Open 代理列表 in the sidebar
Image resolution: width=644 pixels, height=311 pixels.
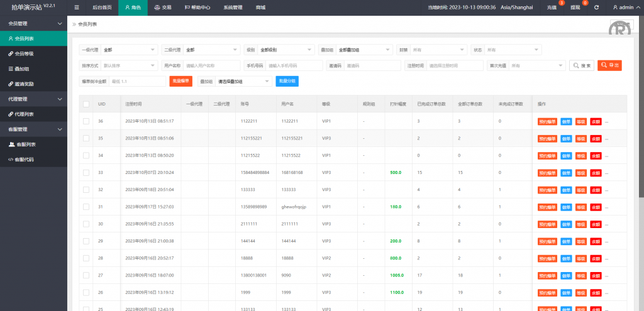coord(25,114)
